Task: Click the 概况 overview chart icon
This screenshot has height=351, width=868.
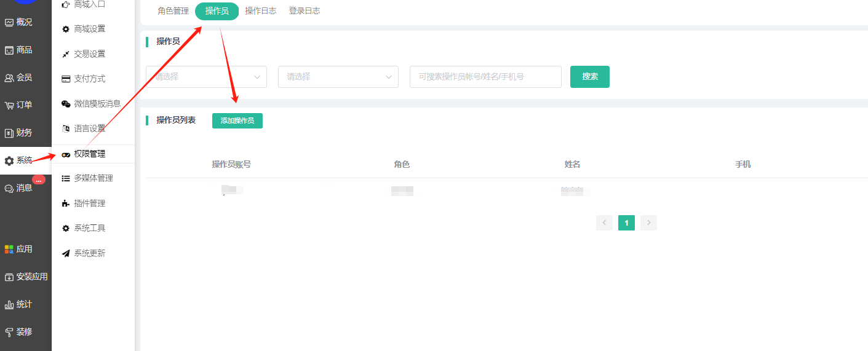Action: click(9, 23)
